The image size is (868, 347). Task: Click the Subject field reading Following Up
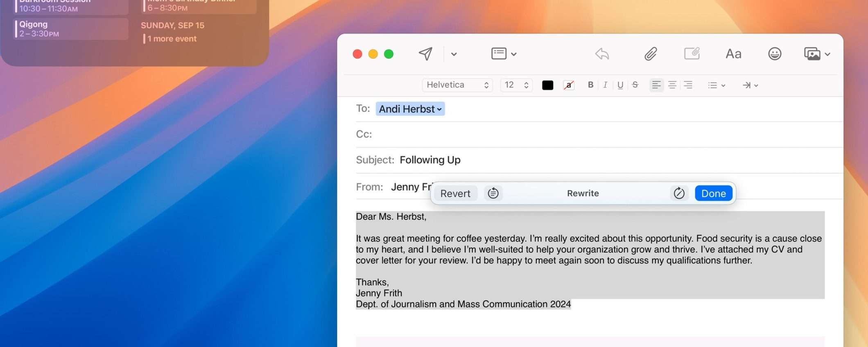pyautogui.click(x=599, y=160)
